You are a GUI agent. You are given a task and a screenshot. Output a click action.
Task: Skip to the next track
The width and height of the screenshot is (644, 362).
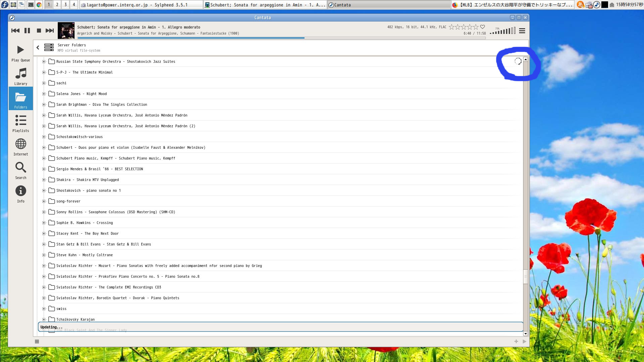pyautogui.click(x=50, y=31)
